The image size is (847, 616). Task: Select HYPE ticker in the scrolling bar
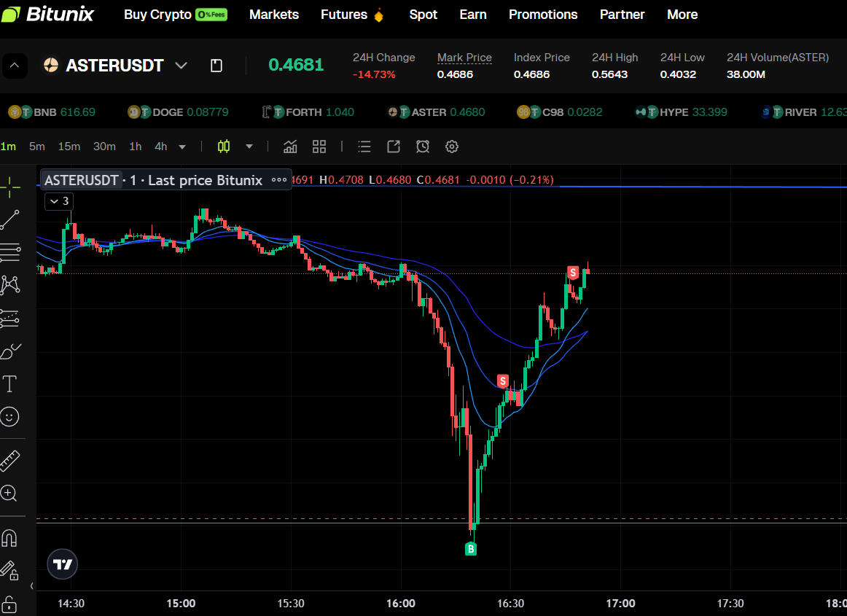[x=681, y=112]
